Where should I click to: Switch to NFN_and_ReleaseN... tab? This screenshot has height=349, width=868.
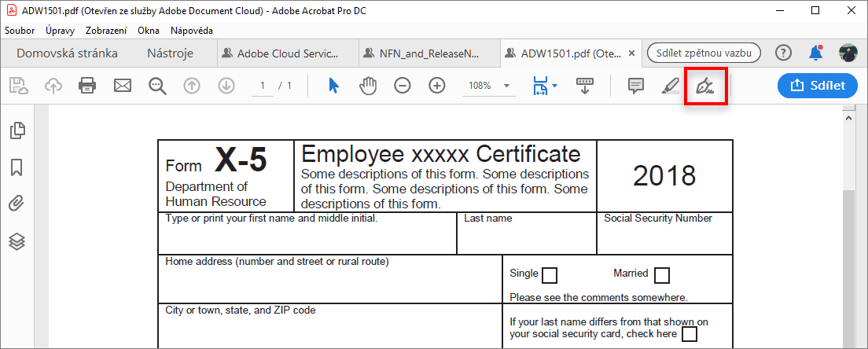(429, 53)
